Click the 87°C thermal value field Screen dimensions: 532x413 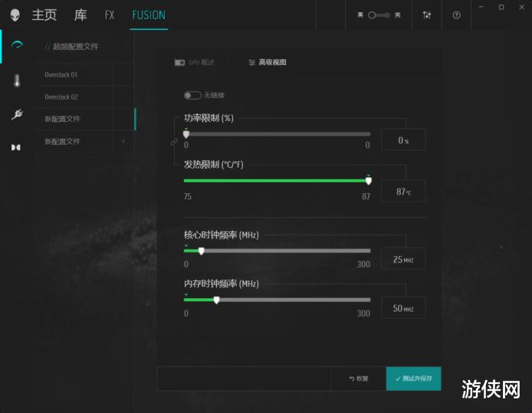click(403, 192)
